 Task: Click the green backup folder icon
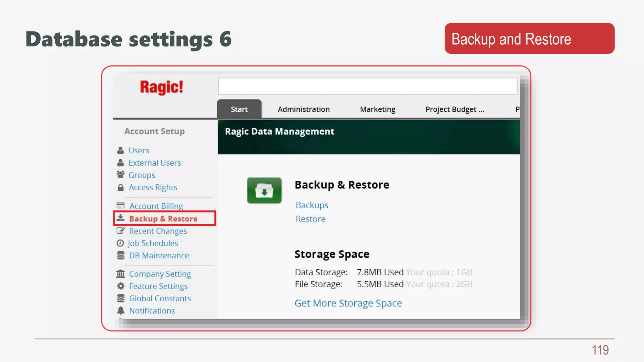264,190
